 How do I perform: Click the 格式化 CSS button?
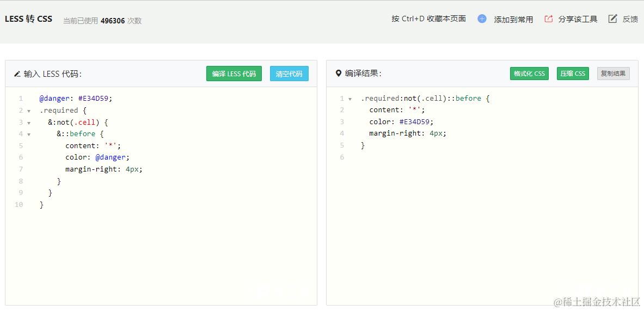(529, 74)
